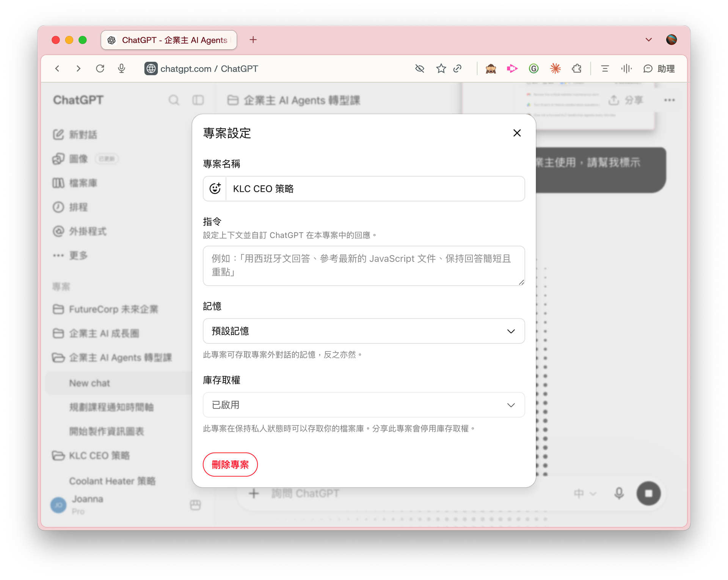
Task: Click into the 指令 instructions text area
Action: [x=364, y=265]
